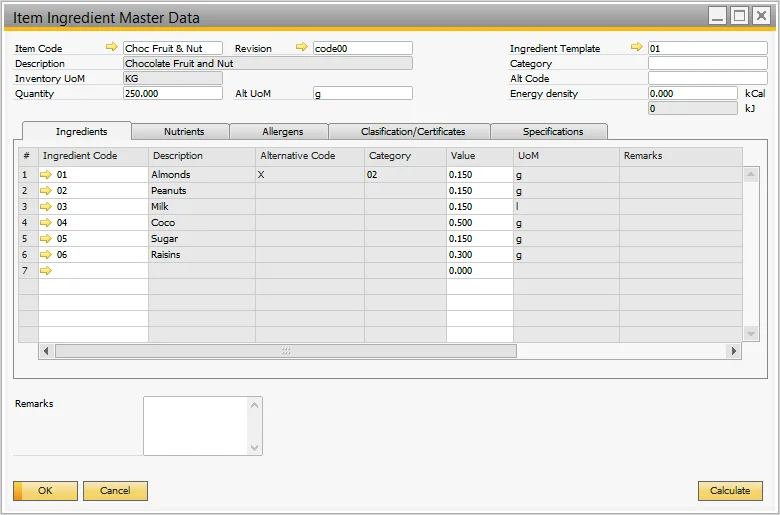Select the Almonds description cell
780x515 pixels.
pos(202,175)
